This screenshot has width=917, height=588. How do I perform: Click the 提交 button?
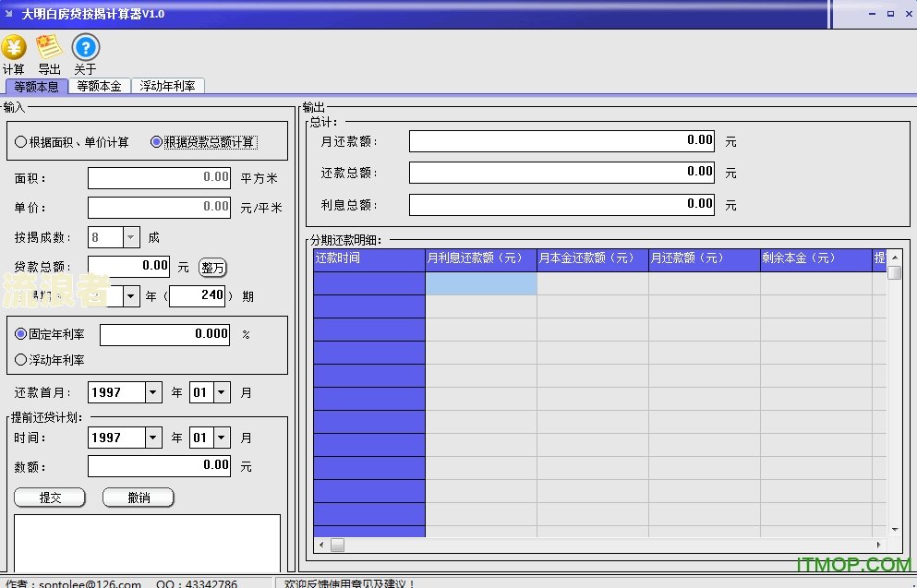[x=50, y=498]
